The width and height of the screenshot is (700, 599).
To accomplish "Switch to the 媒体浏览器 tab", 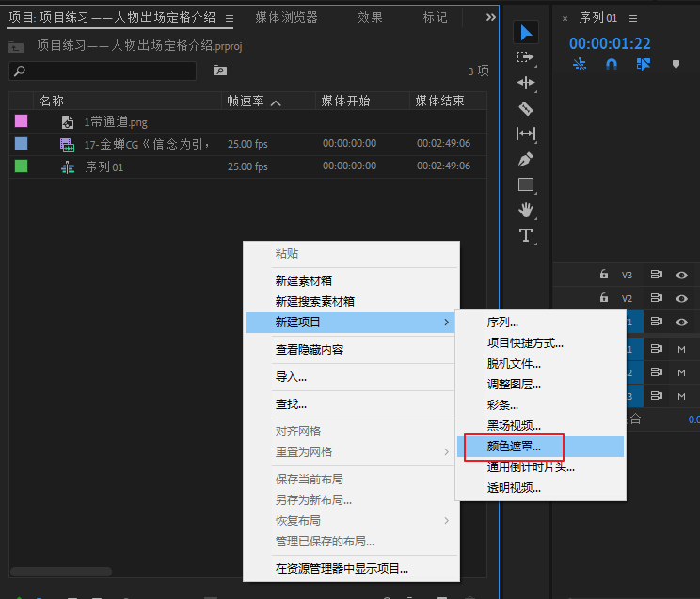I will click(286, 17).
